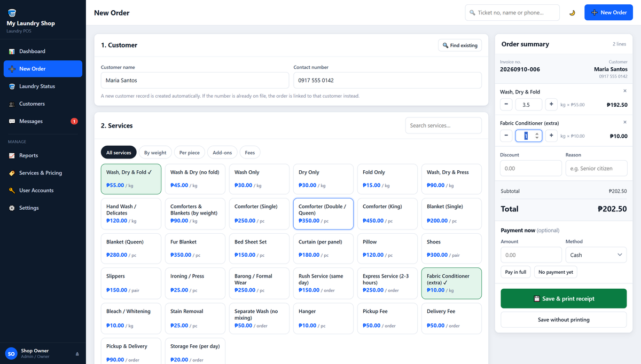This screenshot has width=641, height=364.
Task: Click Save without printing
Action: 564,320
